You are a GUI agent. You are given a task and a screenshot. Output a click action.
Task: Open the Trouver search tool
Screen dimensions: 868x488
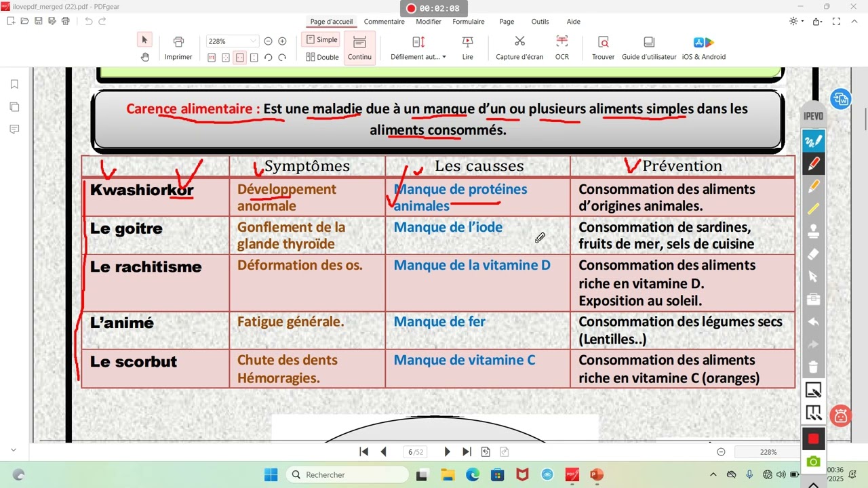coord(603,48)
